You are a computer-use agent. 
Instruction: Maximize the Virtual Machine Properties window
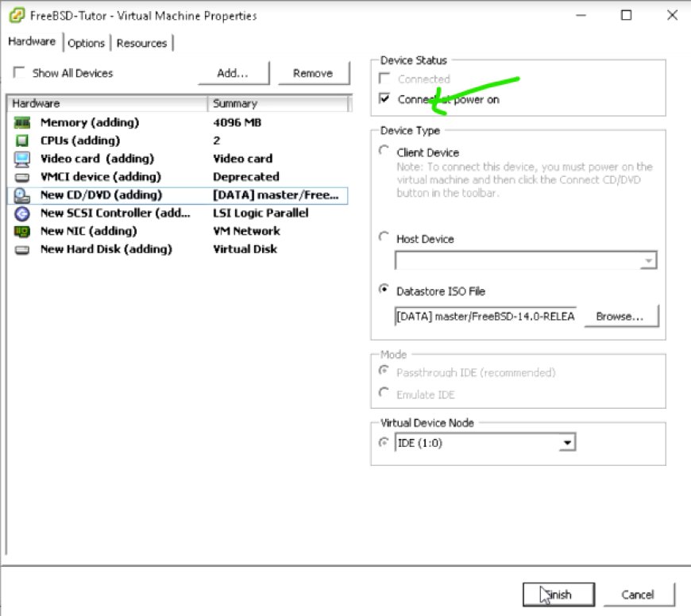tap(626, 15)
